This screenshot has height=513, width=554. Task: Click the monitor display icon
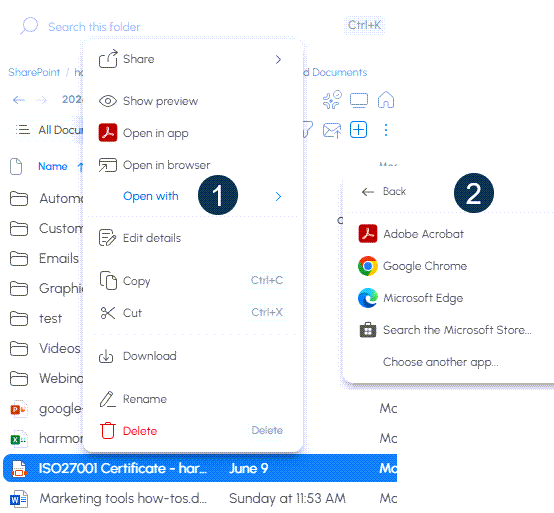(359, 100)
